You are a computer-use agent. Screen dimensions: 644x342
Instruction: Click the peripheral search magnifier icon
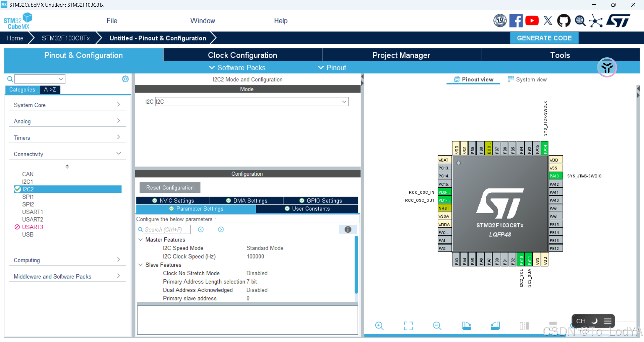pyautogui.click(x=10, y=79)
